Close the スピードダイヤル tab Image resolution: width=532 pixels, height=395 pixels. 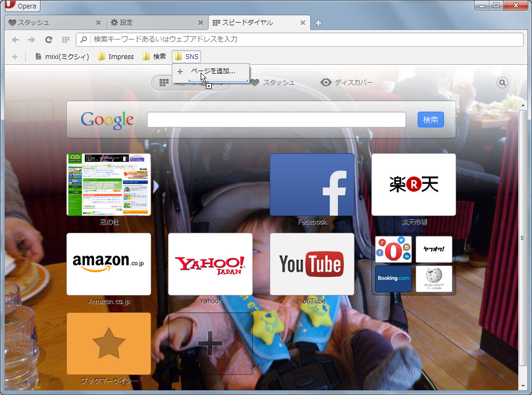pyautogui.click(x=303, y=23)
